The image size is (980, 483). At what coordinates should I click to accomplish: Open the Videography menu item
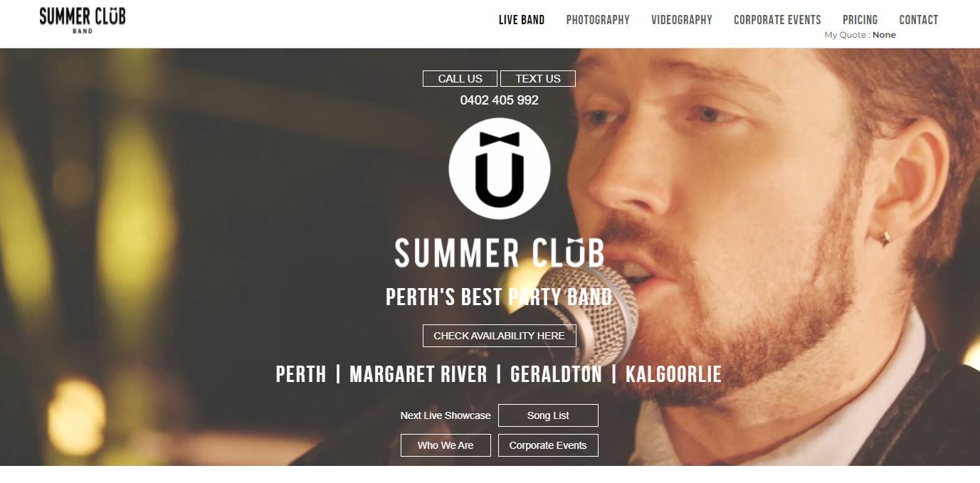(682, 20)
